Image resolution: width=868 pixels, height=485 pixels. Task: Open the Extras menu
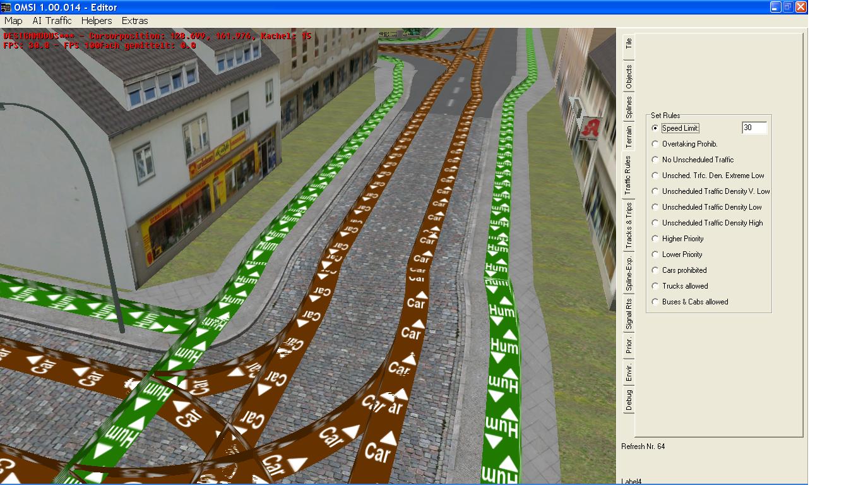134,21
